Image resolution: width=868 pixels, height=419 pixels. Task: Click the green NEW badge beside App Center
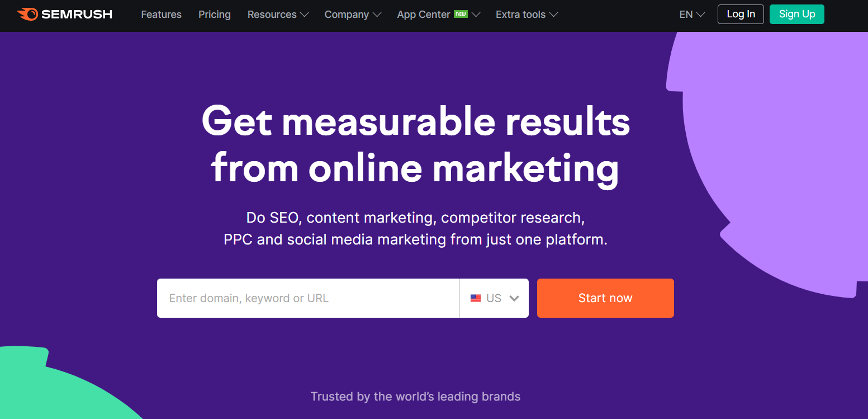click(x=461, y=13)
